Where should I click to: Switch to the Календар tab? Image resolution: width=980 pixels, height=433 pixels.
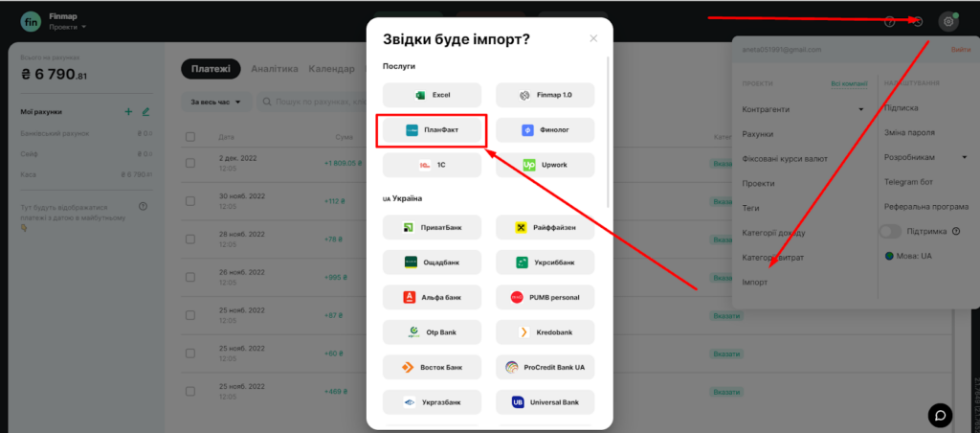tap(331, 69)
